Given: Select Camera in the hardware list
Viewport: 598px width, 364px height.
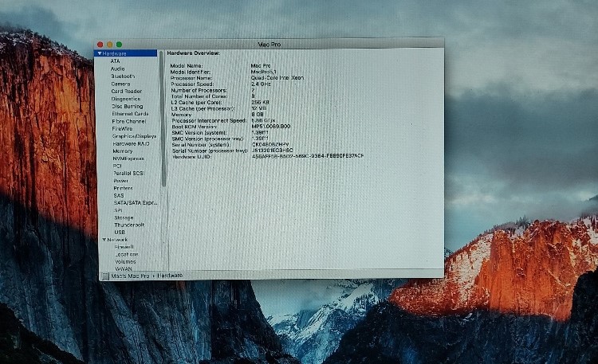Looking at the screenshot, I should [x=120, y=84].
